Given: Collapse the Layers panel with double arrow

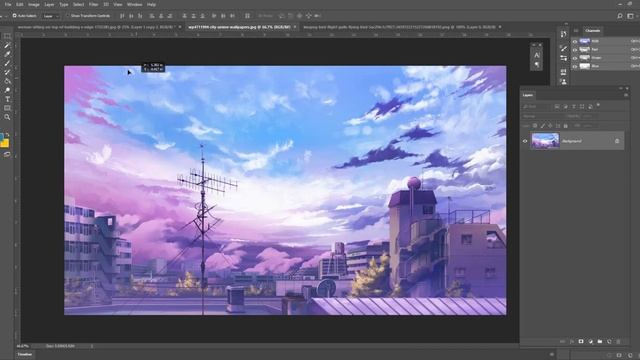Looking at the screenshot, I should click(621, 88).
